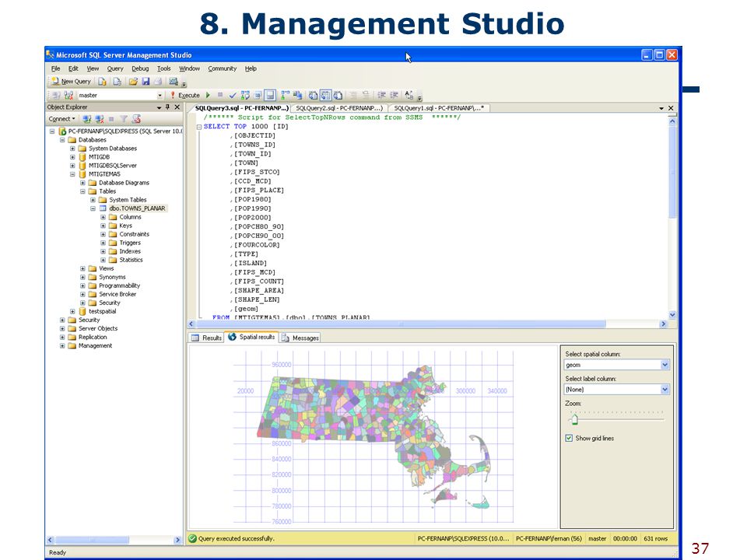Image resolution: width=747 pixels, height=560 pixels.
Task: Switch to the SQLQuery1.sql tab
Action: pos(439,108)
